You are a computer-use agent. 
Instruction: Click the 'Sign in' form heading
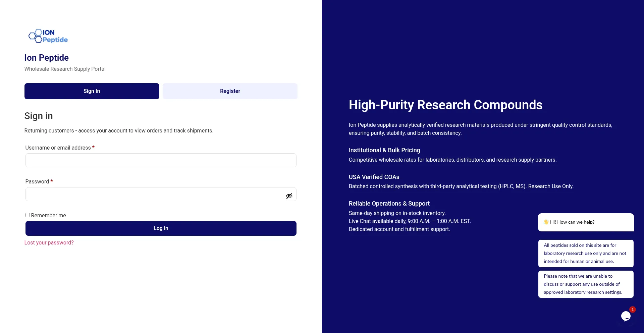39,116
